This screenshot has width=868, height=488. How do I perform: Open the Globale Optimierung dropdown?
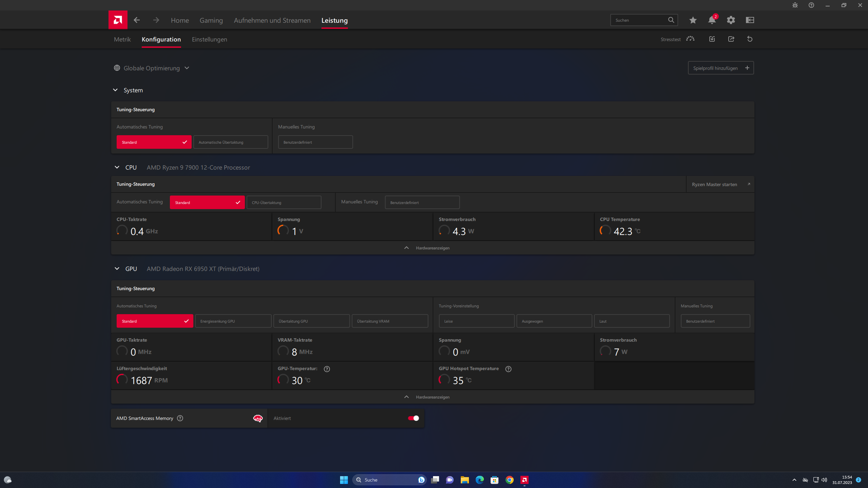(152, 68)
